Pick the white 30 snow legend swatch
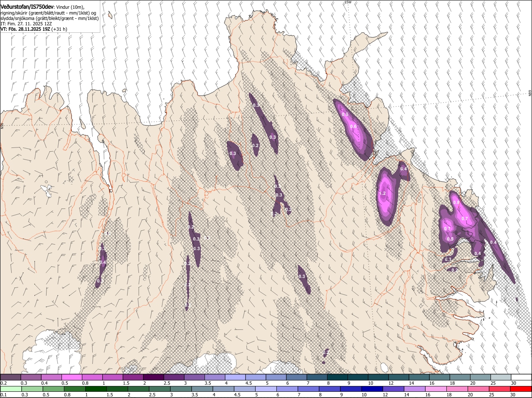 (x=521, y=377)
